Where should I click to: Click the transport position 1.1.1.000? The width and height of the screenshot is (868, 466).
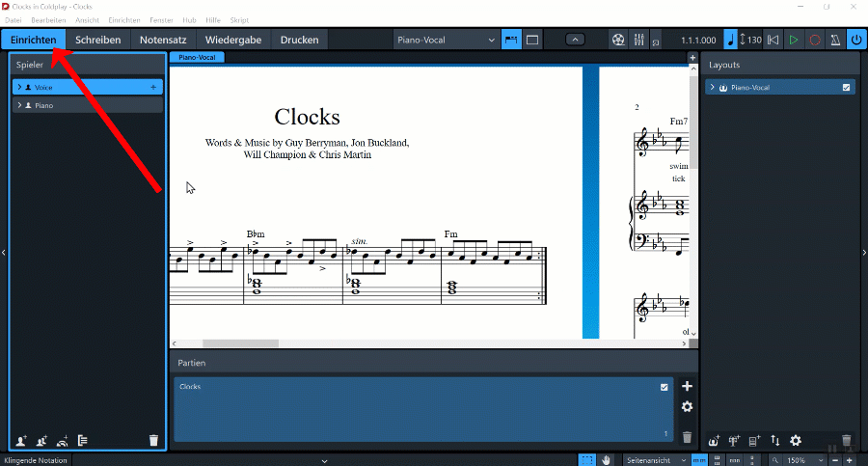(x=698, y=41)
